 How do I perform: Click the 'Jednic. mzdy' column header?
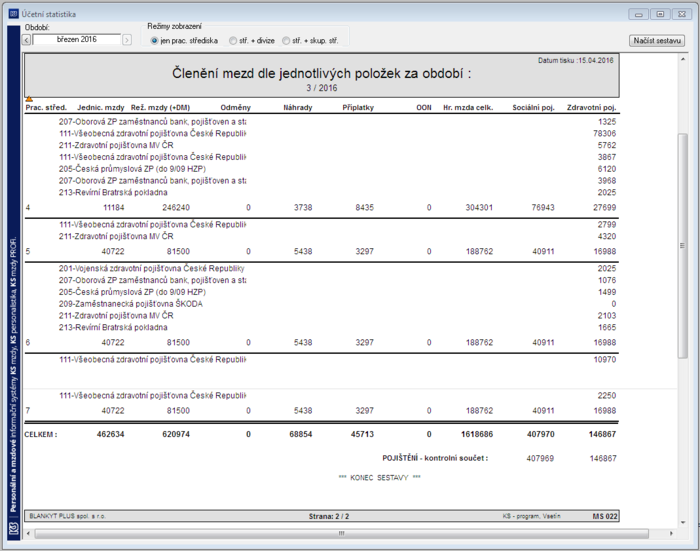(x=101, y=108)
